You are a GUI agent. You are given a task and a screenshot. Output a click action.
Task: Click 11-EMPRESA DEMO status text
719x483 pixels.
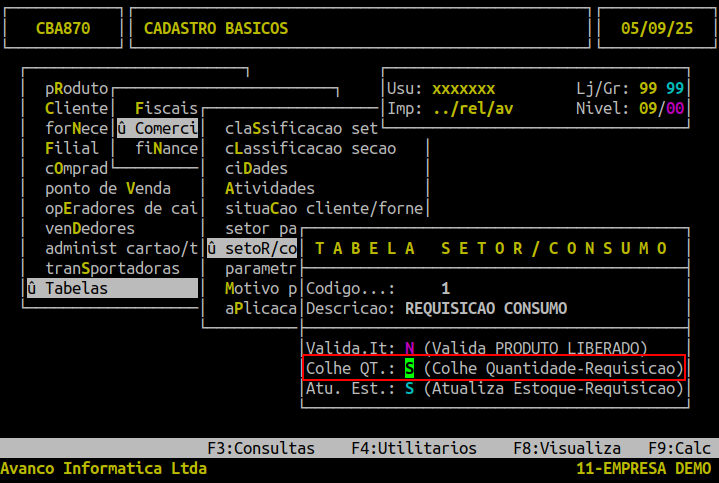pyautogui.click(x=643, y=468)
